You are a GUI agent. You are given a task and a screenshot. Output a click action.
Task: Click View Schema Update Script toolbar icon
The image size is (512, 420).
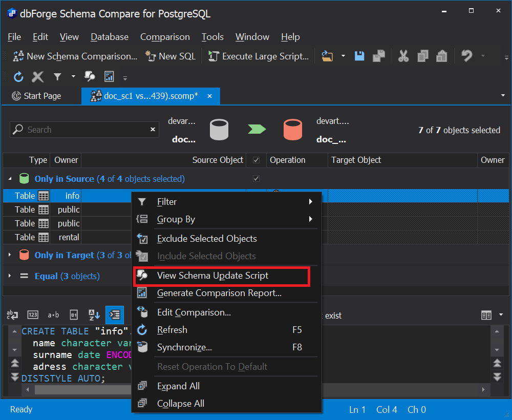point(90,76)
